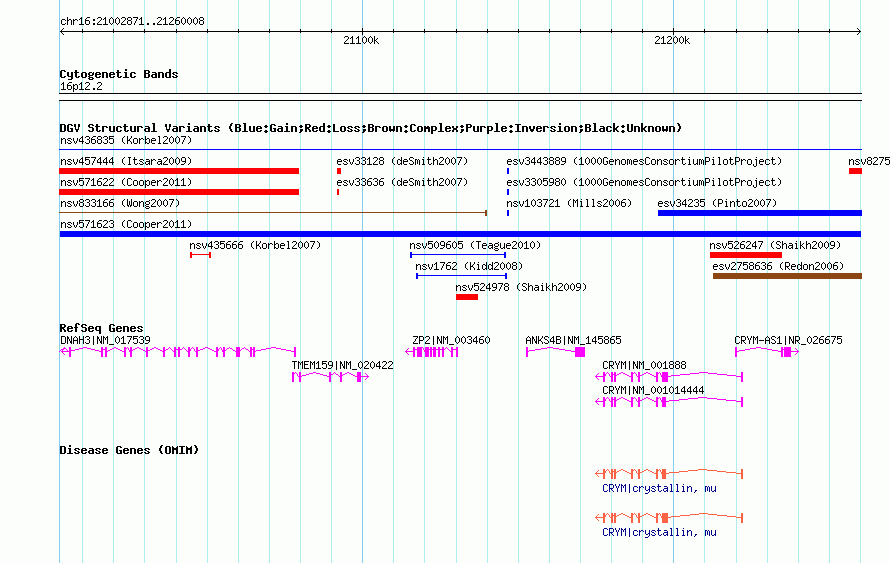Select the nsv435666 (Korbel2007) red variant
The width and height of the screenshot is (890, 563).
coord(200,255)
